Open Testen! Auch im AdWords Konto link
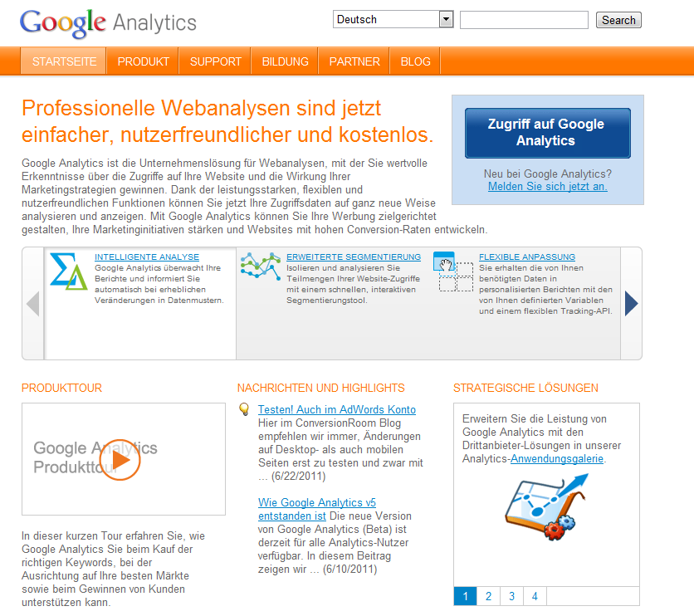The height and width of the screenshot is (616, 694). (337, 409)
